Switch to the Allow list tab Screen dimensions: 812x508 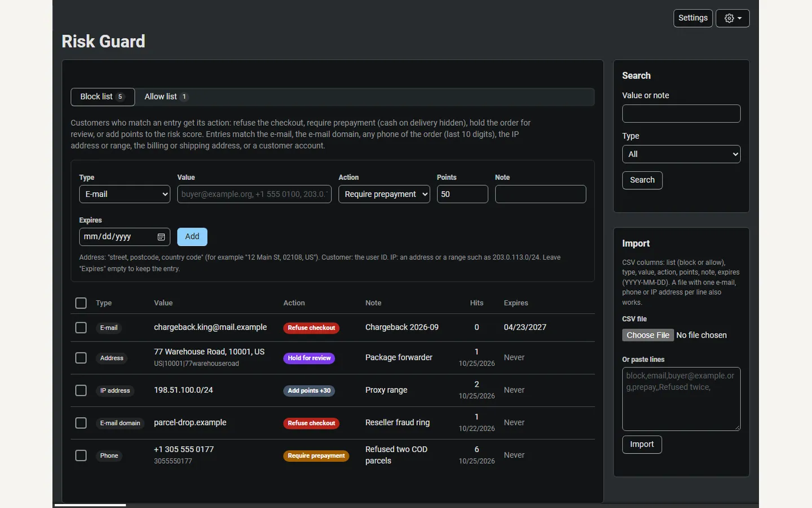(166, 97)
